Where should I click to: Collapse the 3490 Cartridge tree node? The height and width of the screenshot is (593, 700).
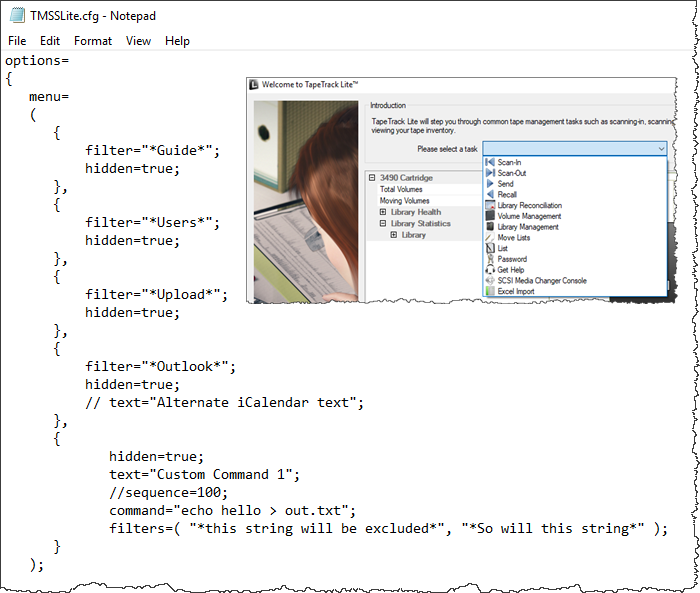coord(372,178)
